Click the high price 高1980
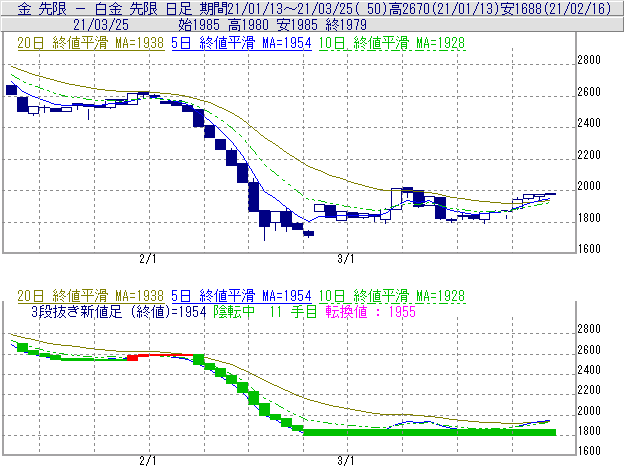This screenshot has width=624, height=473. [x=248, y=25]
